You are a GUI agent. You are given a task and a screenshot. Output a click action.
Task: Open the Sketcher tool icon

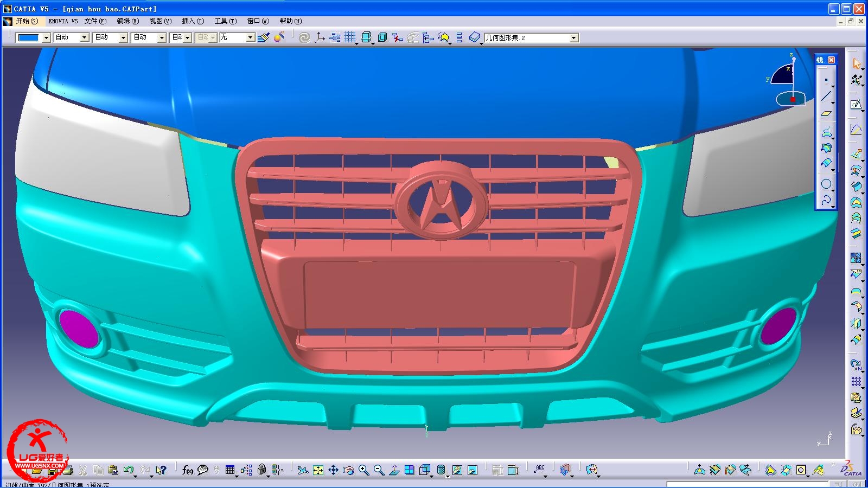click(x=856, y=104)
